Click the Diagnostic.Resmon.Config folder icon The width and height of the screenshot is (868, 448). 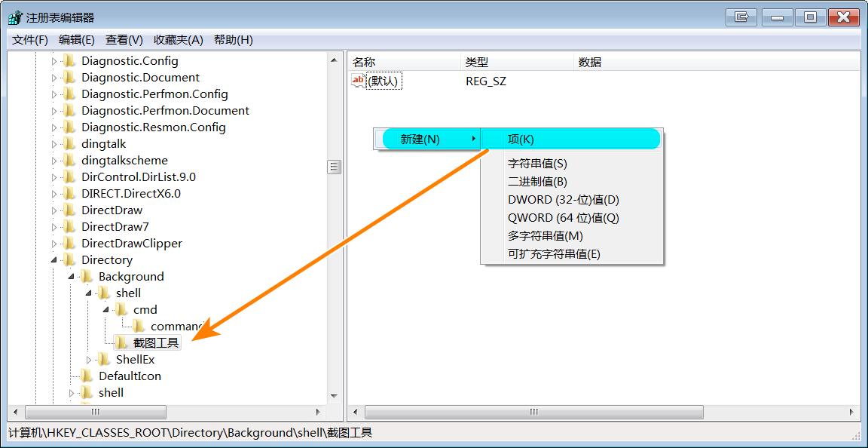pos(69,127)
